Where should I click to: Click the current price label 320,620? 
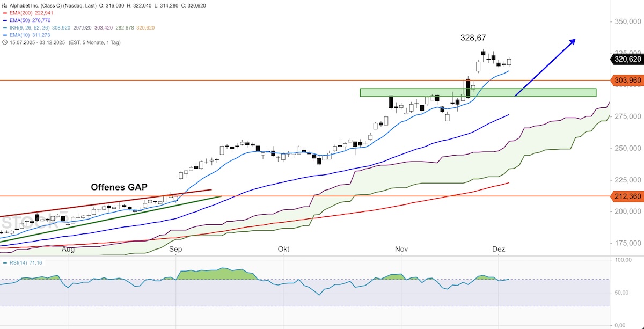click(626, 59)
